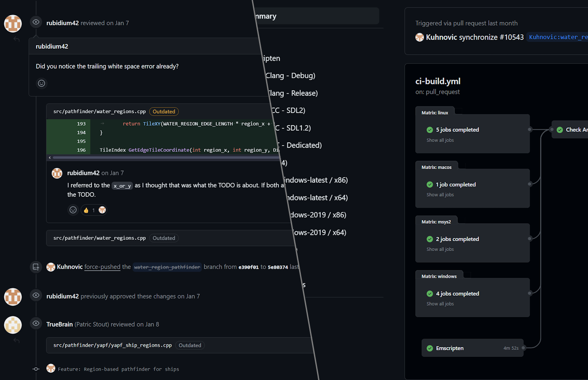
Task: Click the commit icon next to Feature: Region-based pathfinder
Action: [x=36, y=369]
